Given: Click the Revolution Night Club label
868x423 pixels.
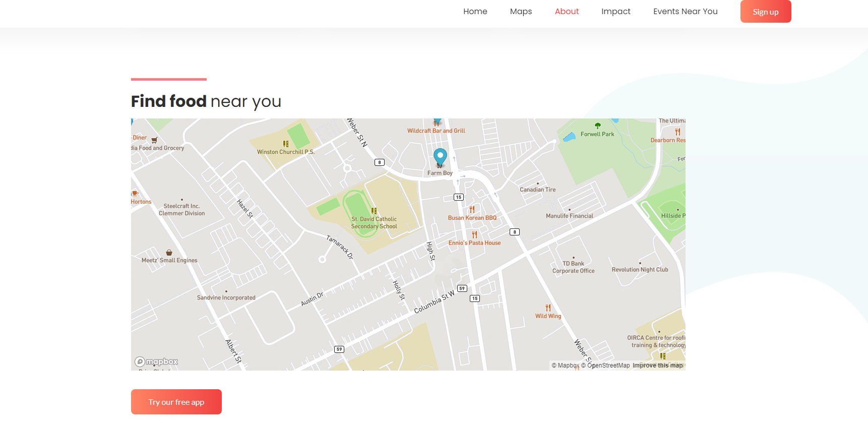Looking at the screenshot, I should [x=640, y=270].
